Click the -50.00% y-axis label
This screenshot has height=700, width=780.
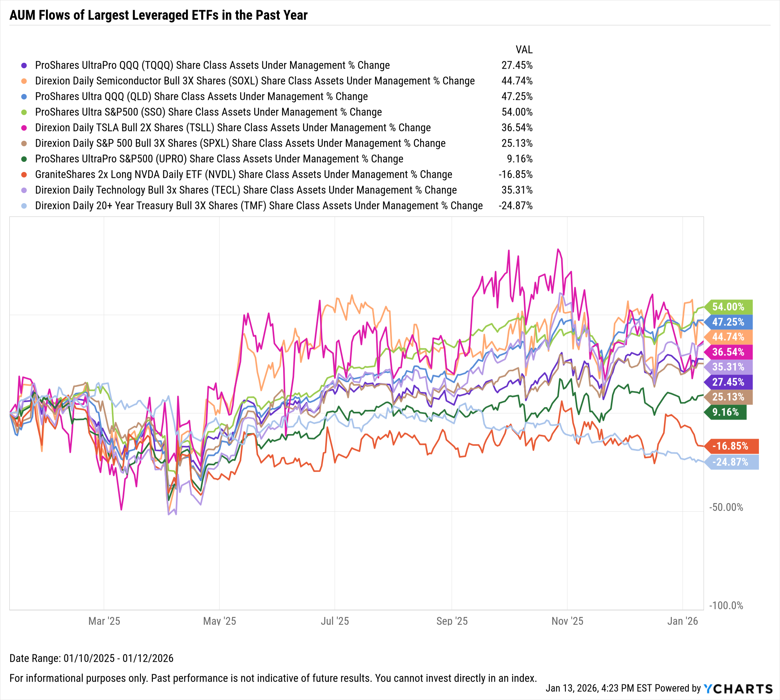[x=726, y=507]
